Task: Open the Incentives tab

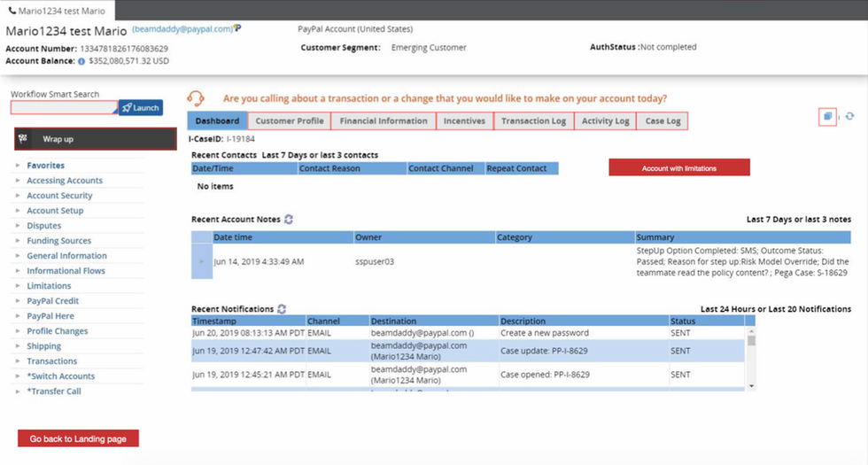Action: [464, 120]
